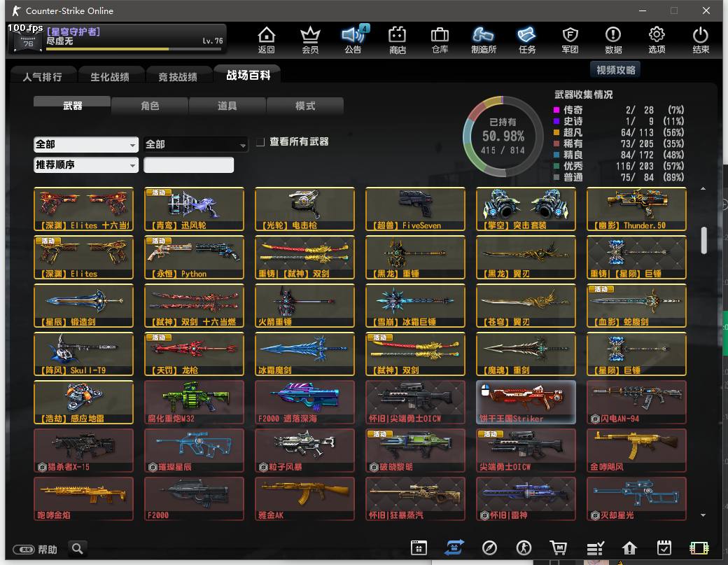Switch to the 竞技战绩 tab
Viewport: 728px width, 565px height.
click(x=177, y=76)
